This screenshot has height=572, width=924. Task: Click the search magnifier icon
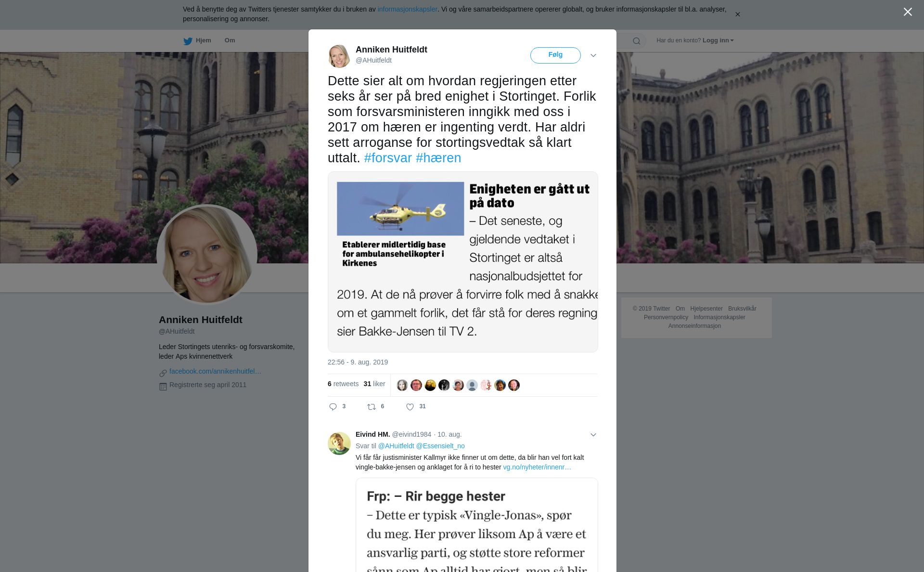pyautogui.click(x=637, y=41)
